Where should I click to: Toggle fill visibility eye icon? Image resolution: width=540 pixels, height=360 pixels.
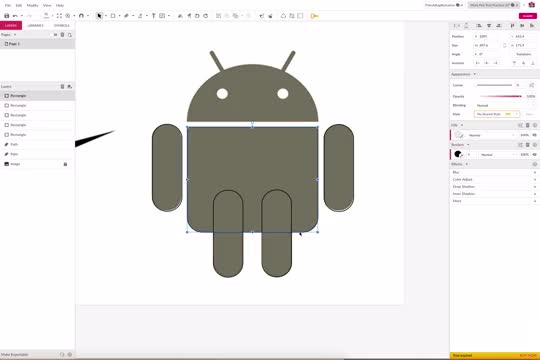point(534,135)
